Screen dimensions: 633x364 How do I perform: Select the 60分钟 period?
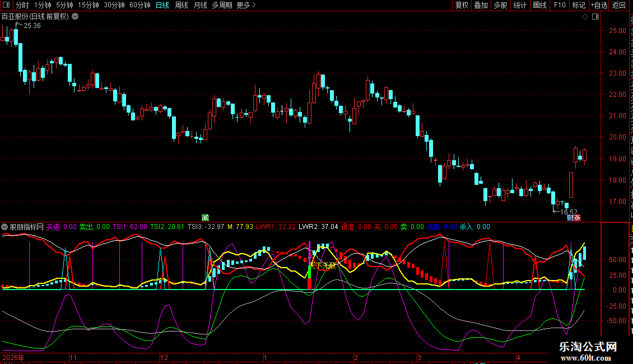coord(140,5)
